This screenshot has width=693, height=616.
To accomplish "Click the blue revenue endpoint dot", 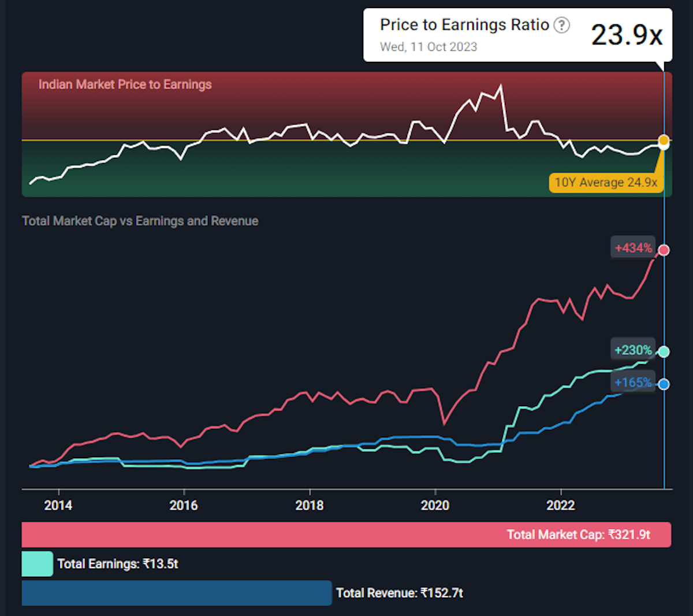I will coord(664,384).
